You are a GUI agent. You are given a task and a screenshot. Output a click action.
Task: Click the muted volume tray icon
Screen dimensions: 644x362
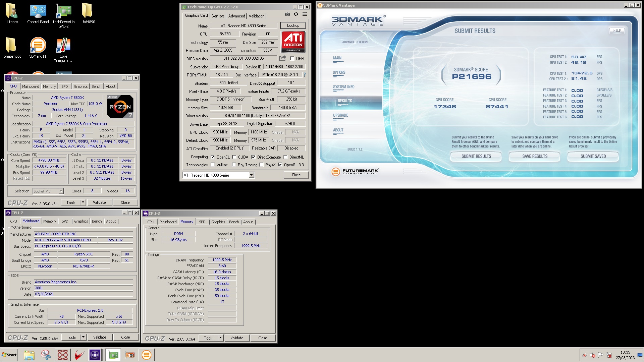click(x=593, y=355)
